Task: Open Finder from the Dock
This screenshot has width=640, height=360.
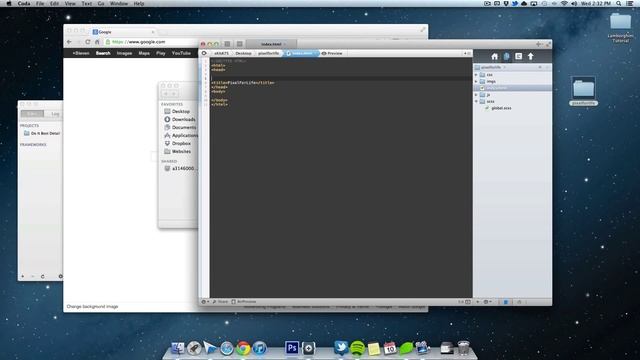Action: [178, 348]
